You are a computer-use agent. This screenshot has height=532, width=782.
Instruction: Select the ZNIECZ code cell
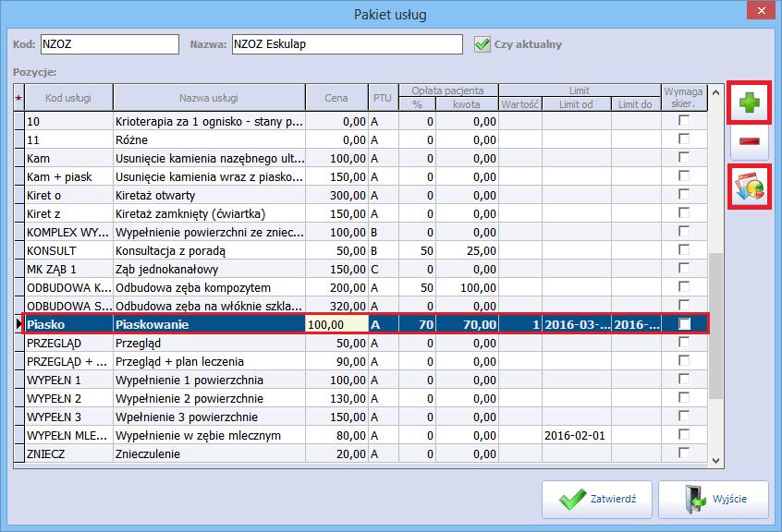point(68,453)
